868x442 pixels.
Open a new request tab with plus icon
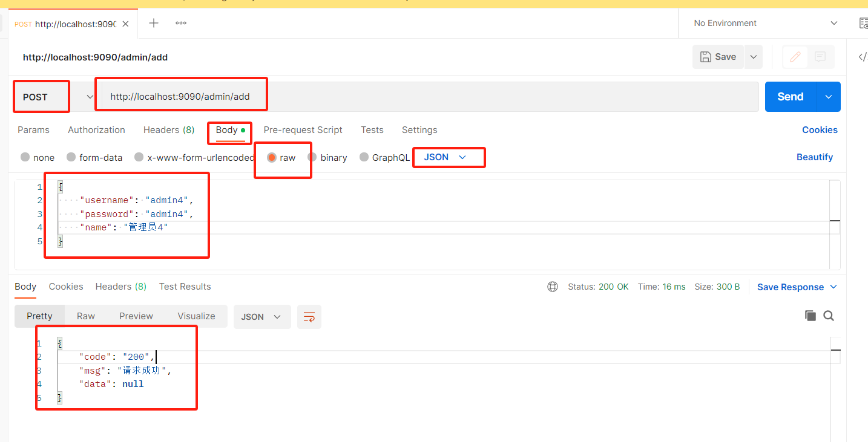[x=154, y=23]
